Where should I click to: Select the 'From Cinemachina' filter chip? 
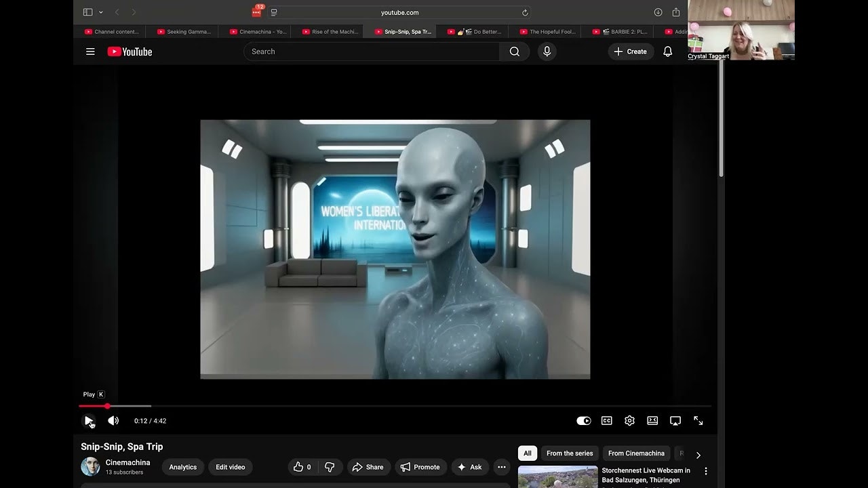(636, 453)
